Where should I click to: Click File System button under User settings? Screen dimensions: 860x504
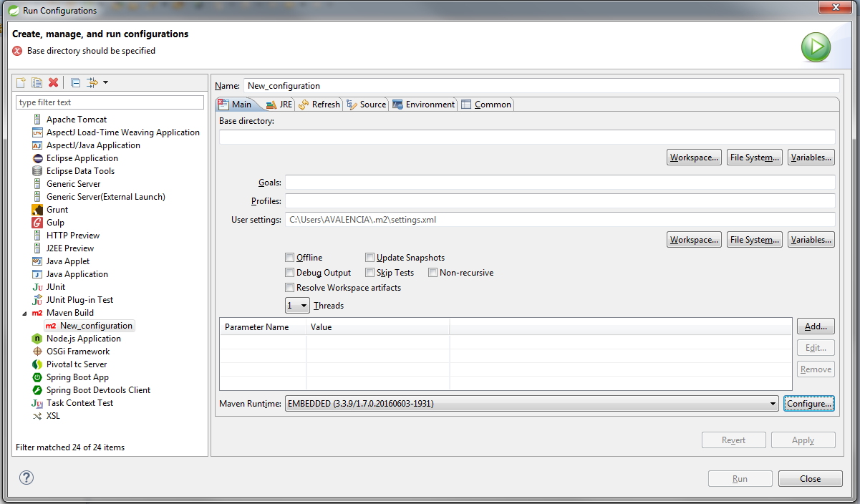coord(755,240)
